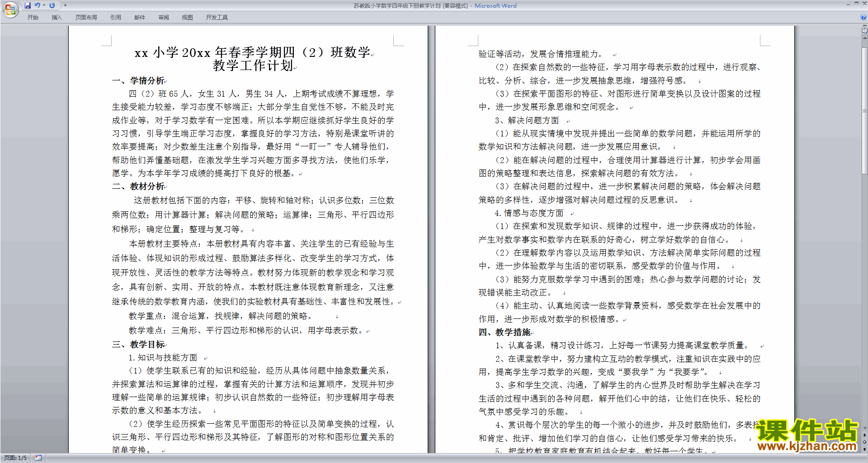868x463 pixels.
Task: Click the title second line '教学工作计划'
Action: (253, 66)
